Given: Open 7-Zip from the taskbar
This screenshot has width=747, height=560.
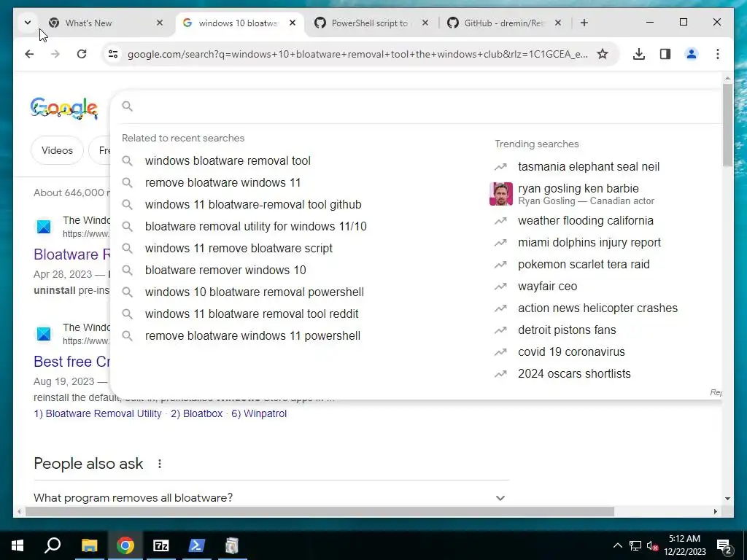Looking at the screenshot, I should (x=161, y=545).
